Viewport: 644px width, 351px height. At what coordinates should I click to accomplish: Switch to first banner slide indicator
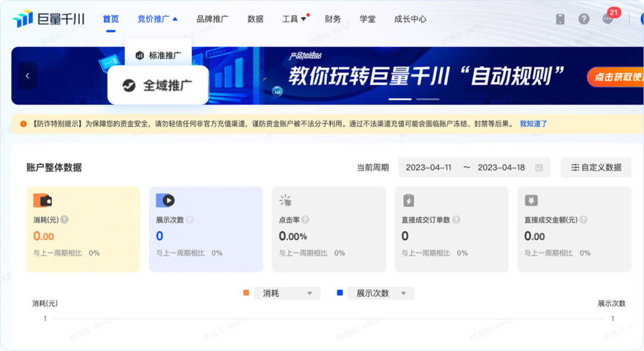[x=400, y=99]
